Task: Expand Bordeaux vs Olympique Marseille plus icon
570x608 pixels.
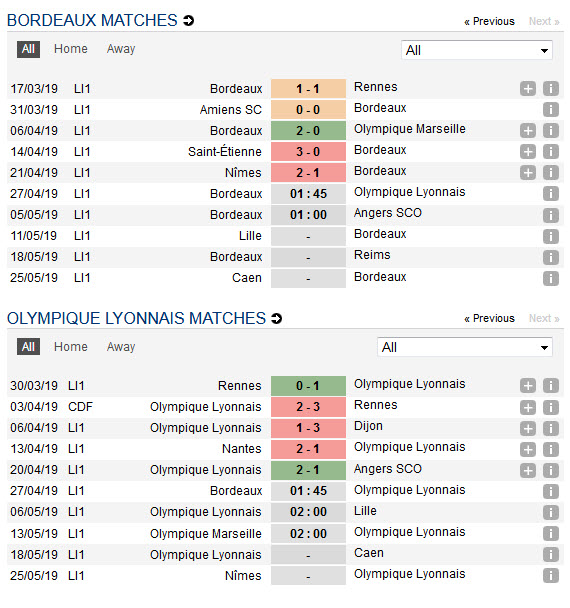Action: pyautogui.click(x=528, y=131)
